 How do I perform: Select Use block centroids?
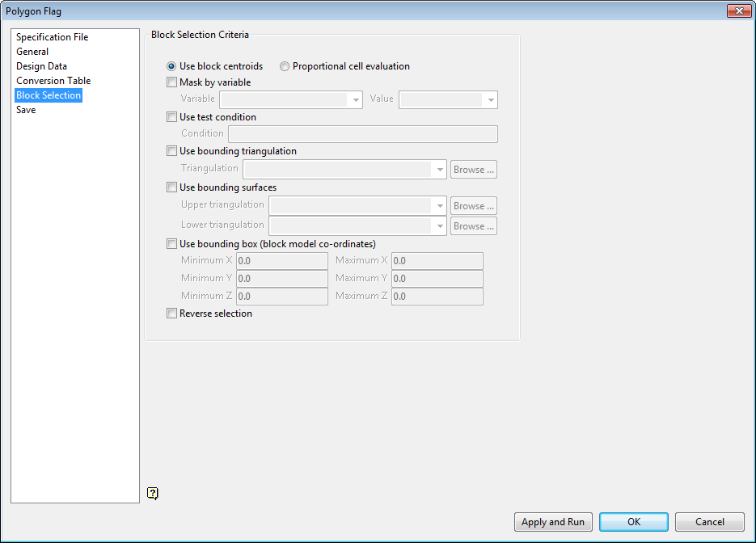171,66
